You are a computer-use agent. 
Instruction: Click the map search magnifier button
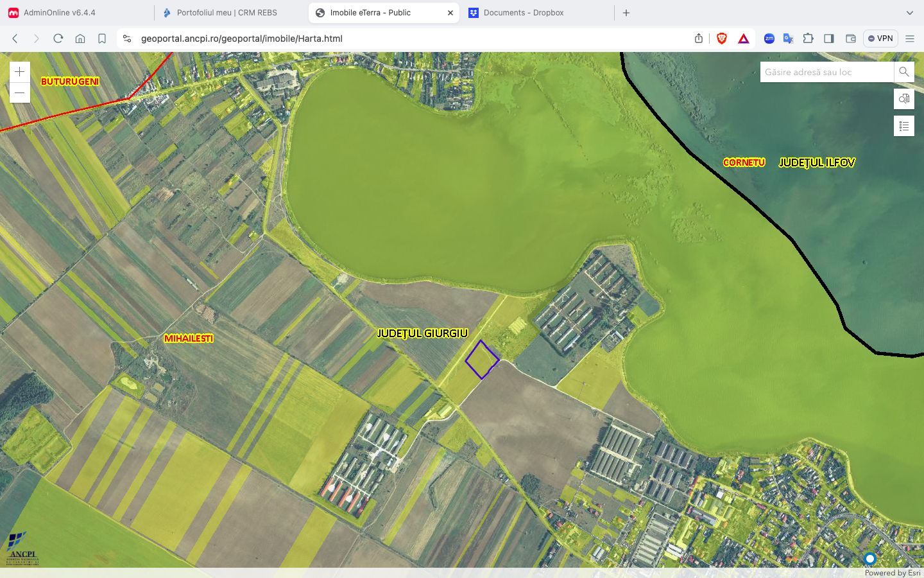point(903,72)
